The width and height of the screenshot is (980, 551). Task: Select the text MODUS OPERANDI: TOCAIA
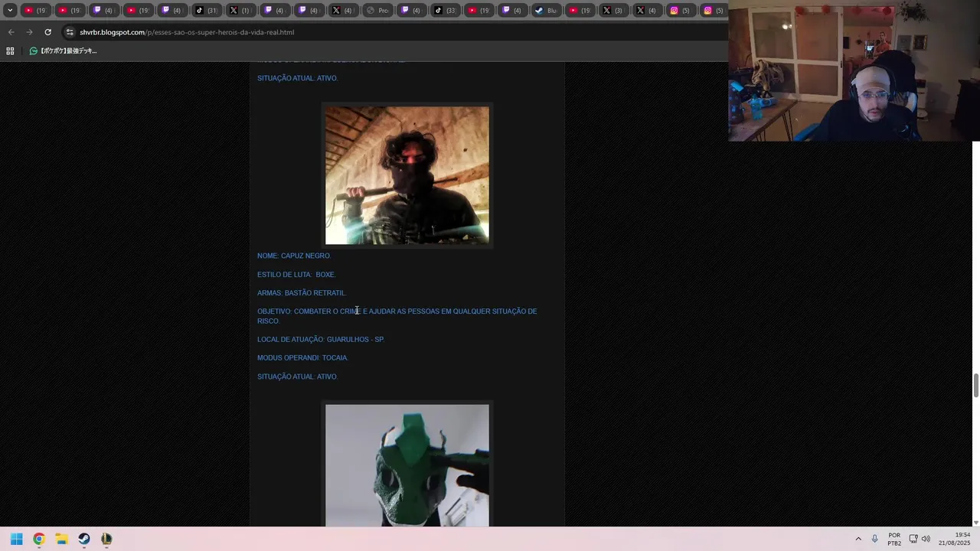(302, 357)
